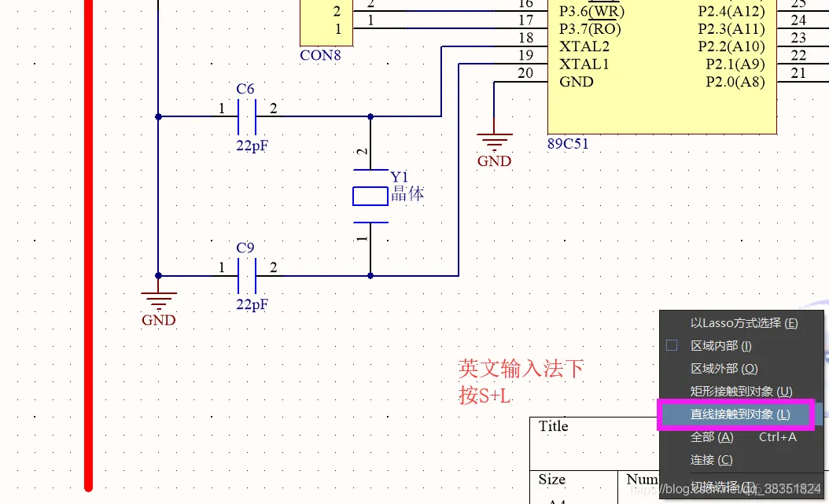829x504 pixels.
Task: Select the C9 capacitor symbol
Action: tap(247, 276)
